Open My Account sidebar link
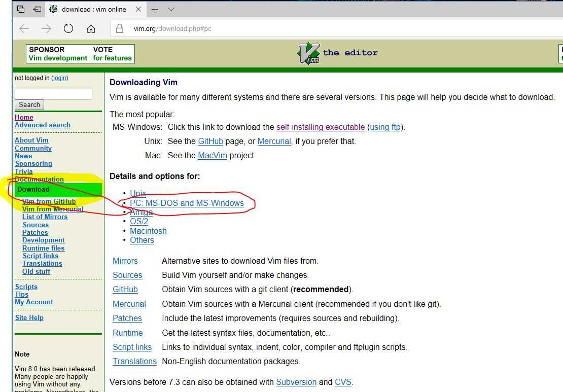 pos(34,302)
